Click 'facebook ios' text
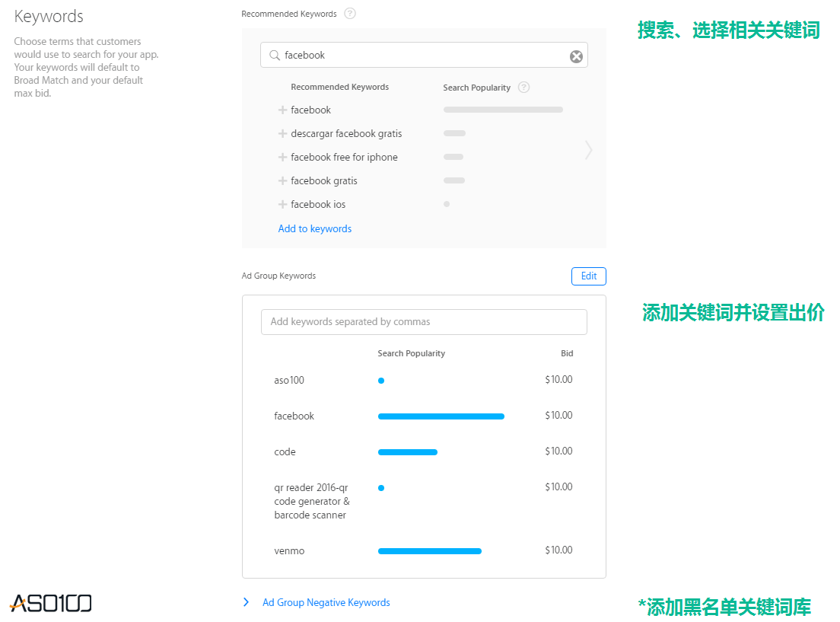 click(x=318, y=204)
